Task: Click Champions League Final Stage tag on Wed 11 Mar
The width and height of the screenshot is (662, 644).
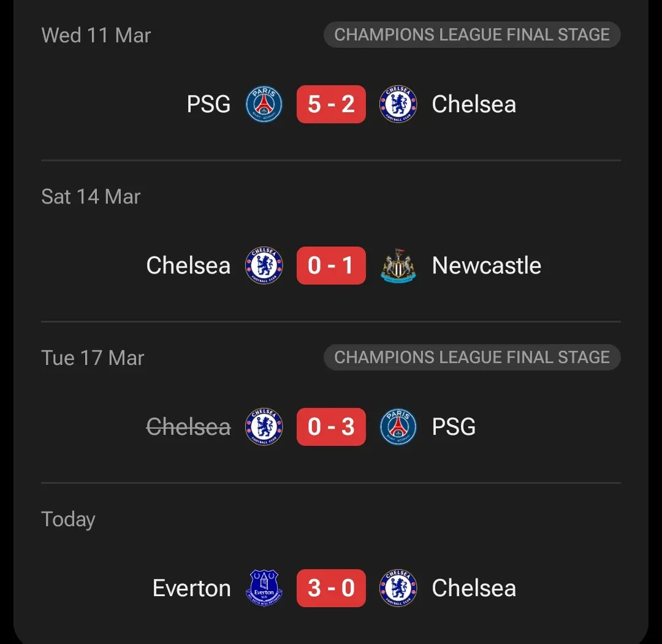Action: click(x=472, y=35)
